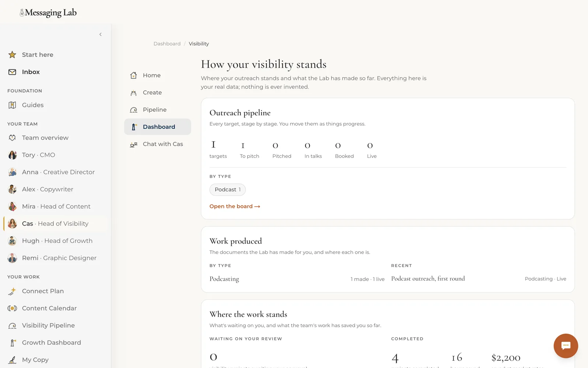This screenshot has width=588, height=368.
Task: Click the Messaging Lab logo
Action: coord(48,13)
